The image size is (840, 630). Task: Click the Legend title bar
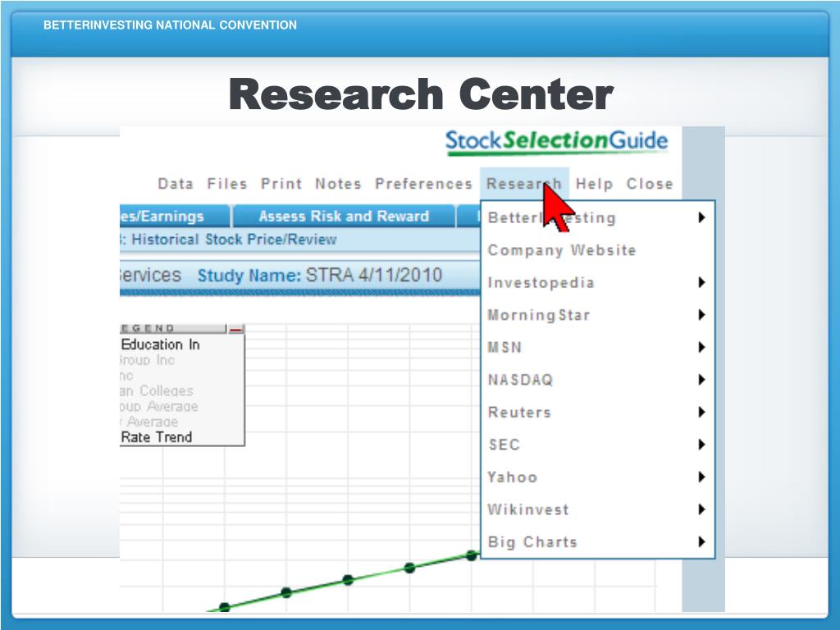point(173,328)
